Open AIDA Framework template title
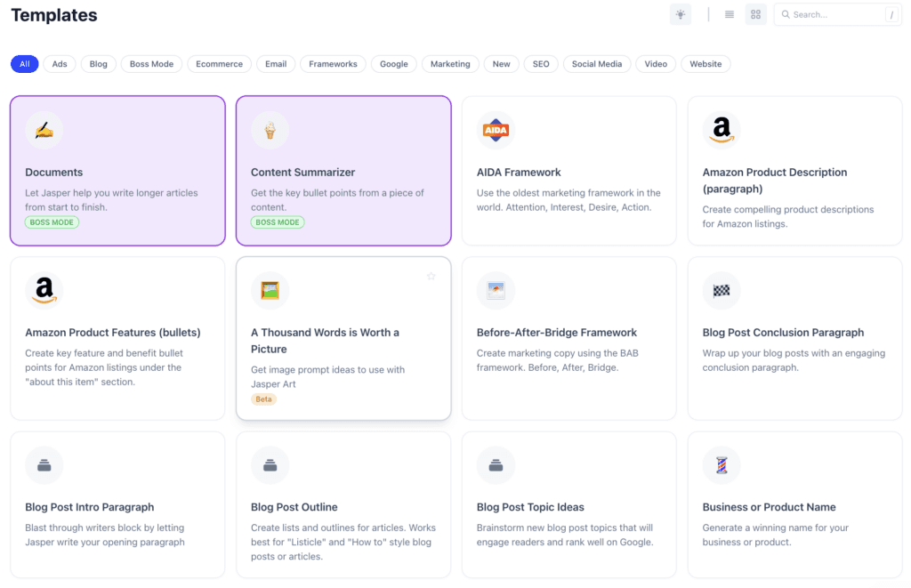 (x=519, y=172)
